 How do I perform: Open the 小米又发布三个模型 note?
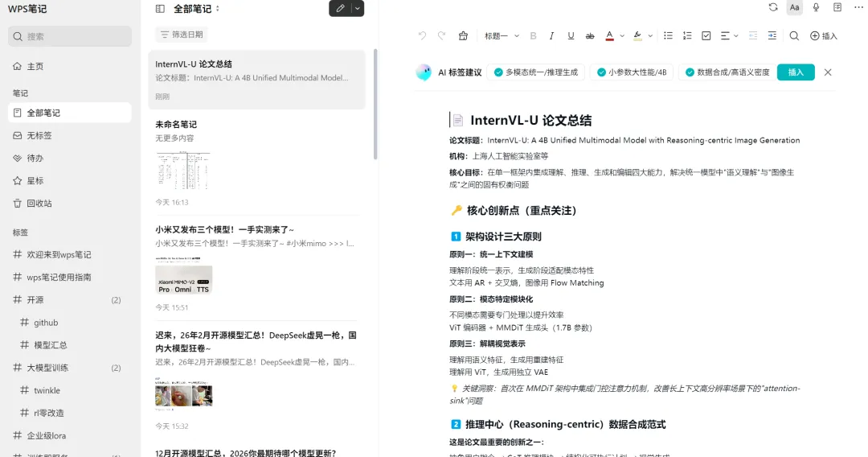257,268
